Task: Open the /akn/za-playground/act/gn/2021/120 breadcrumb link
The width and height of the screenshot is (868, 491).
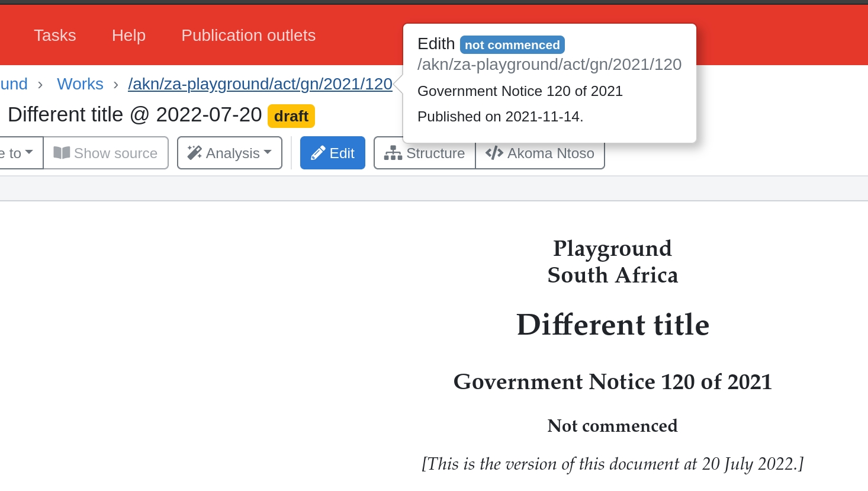Action: 260,84
